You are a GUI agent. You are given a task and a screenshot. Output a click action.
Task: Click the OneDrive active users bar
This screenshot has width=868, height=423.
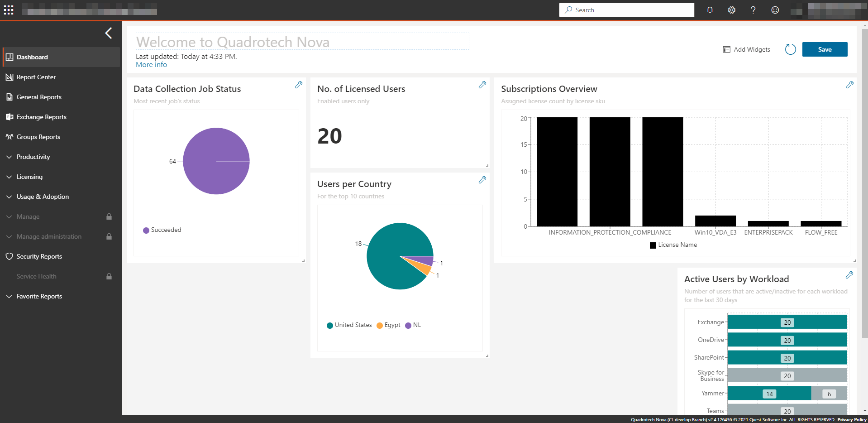(787, 340)
